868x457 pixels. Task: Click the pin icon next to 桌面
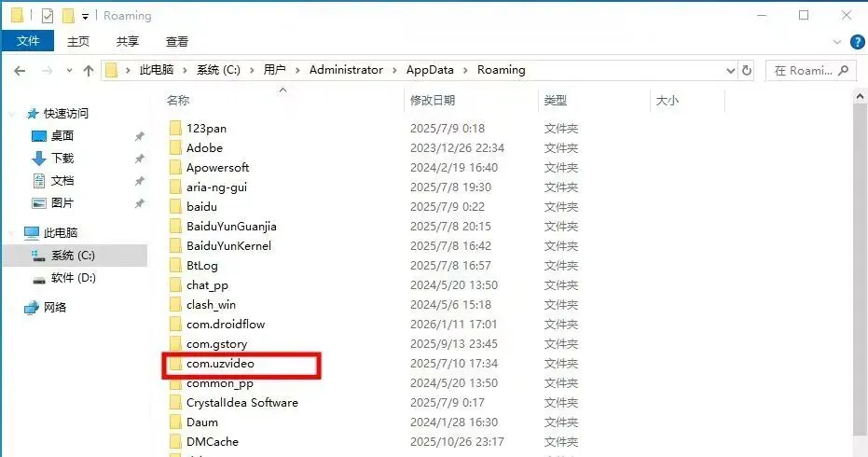tap(139, 136)
